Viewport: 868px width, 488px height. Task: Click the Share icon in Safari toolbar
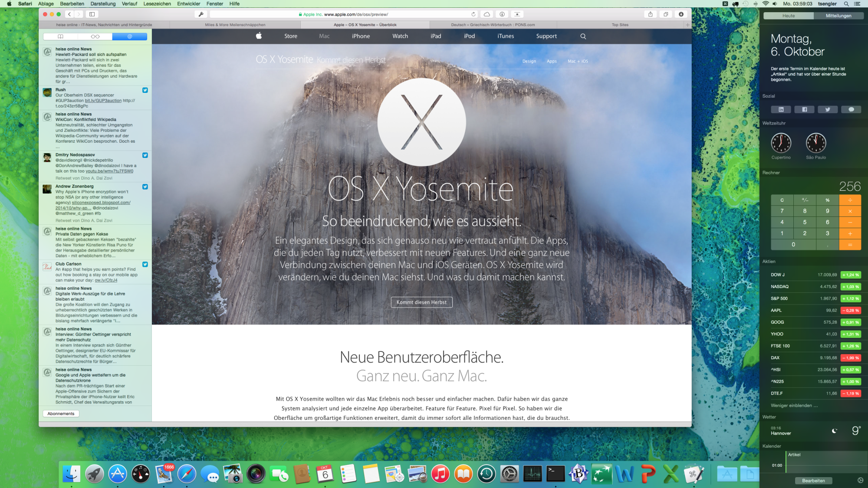pyautogui.click(x=650, y=14)
